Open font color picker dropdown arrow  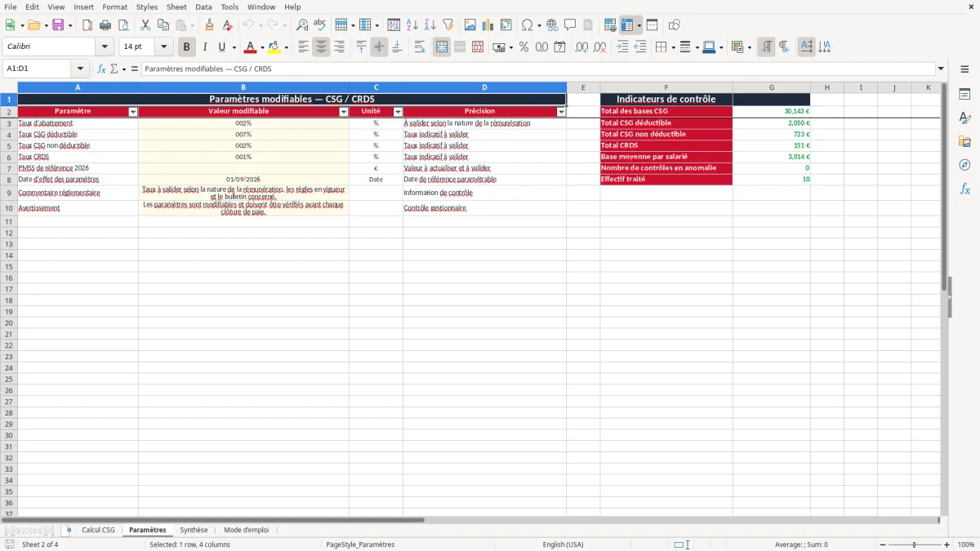pyautogui.click(x=262, y=47)
